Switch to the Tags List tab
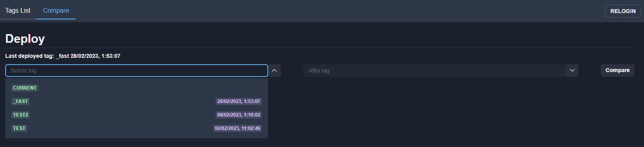 [x=18, y=10]
